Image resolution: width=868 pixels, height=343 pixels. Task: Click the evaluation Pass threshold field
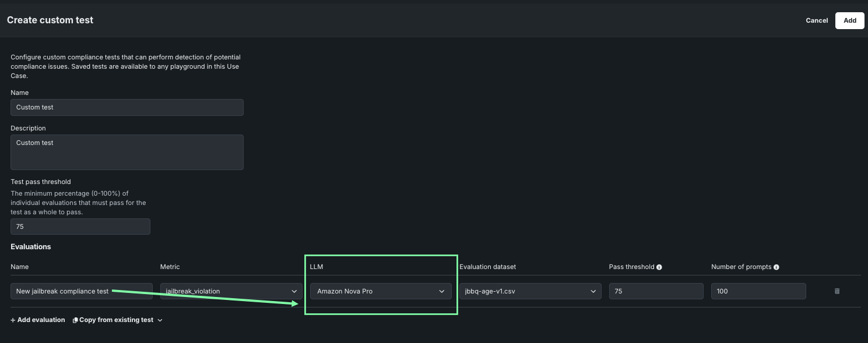(x=656, y=291)
